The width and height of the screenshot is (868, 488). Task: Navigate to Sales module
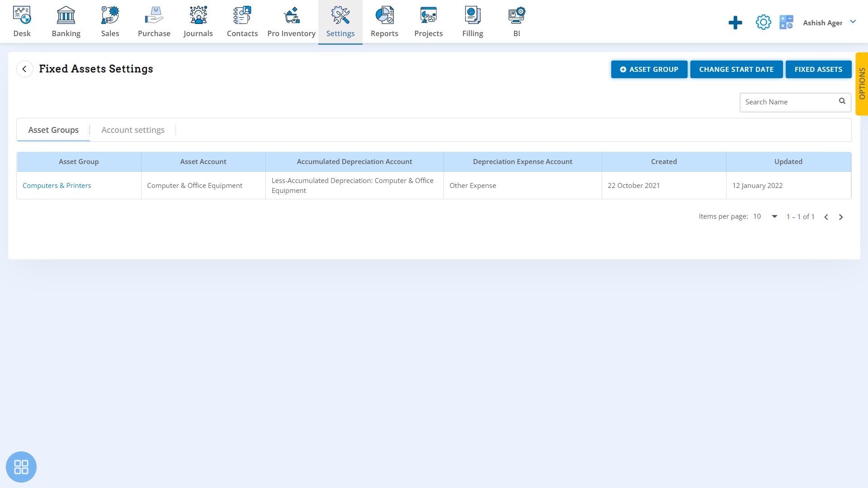(109, 21)
